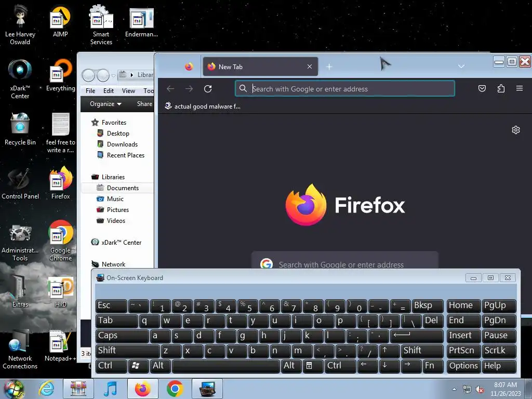This screenshot has height=399, width=532.
Task: Expand address bar path arrow before Libraries
Action: (132, 75)
